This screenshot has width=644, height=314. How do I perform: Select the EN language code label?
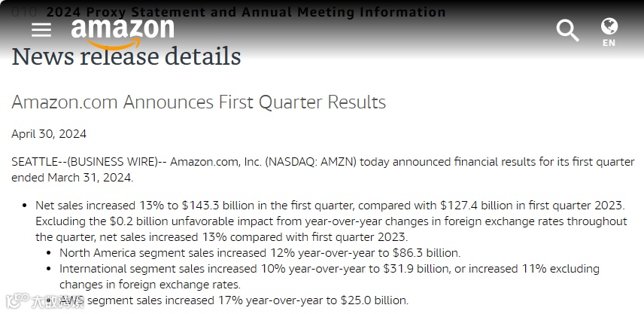pos(609,43)
